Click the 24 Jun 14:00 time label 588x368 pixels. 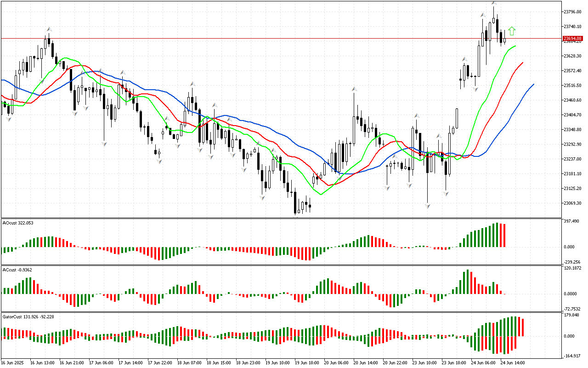512,363
